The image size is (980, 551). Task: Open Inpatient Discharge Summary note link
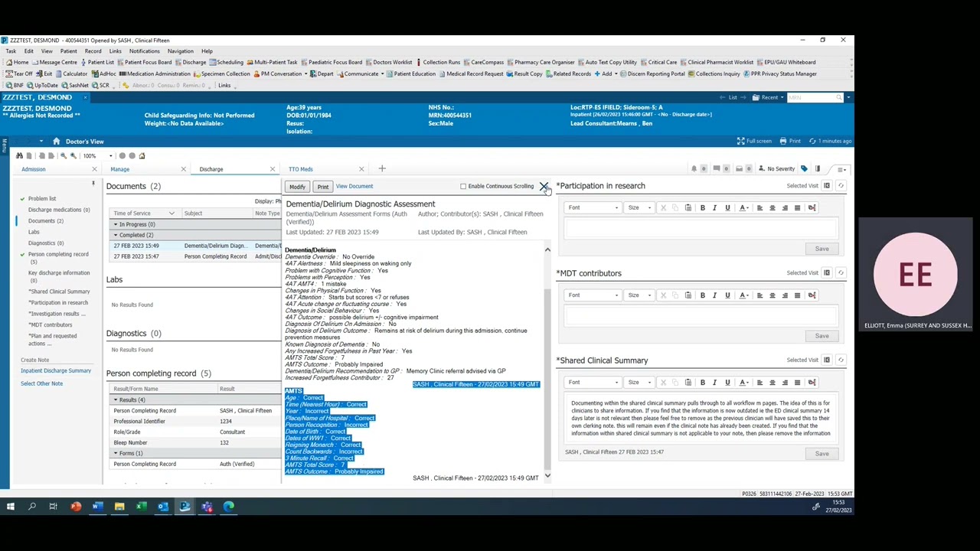(x=56, y=370)
